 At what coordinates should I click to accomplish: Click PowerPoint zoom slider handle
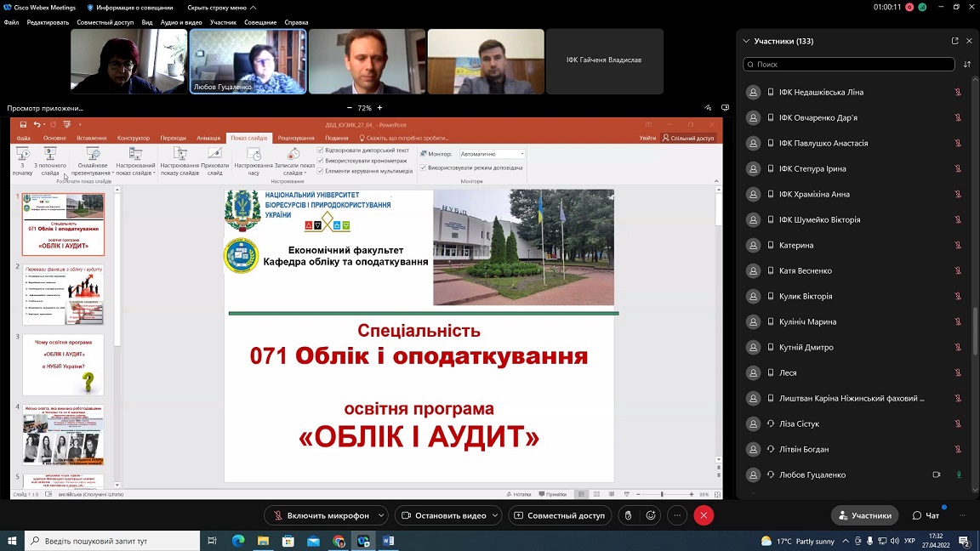click(662, 494)
